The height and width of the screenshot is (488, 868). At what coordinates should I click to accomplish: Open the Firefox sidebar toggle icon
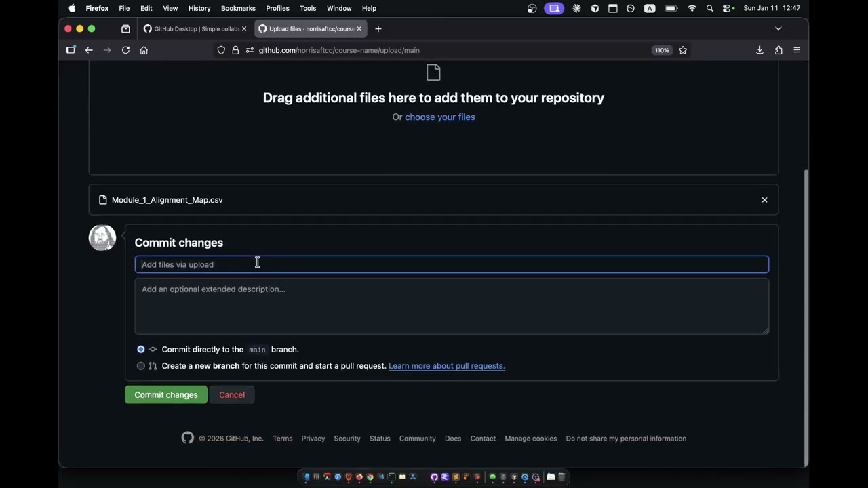coord(71,50)
